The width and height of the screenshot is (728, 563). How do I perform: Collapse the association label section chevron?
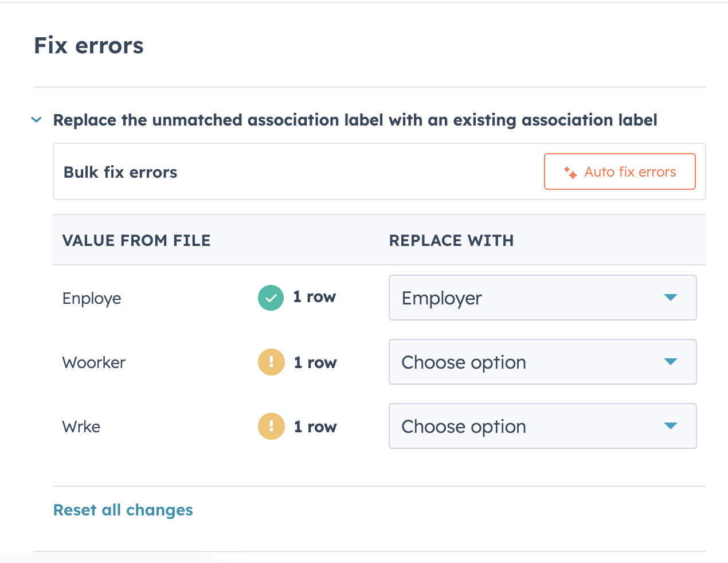pos(37,120)
